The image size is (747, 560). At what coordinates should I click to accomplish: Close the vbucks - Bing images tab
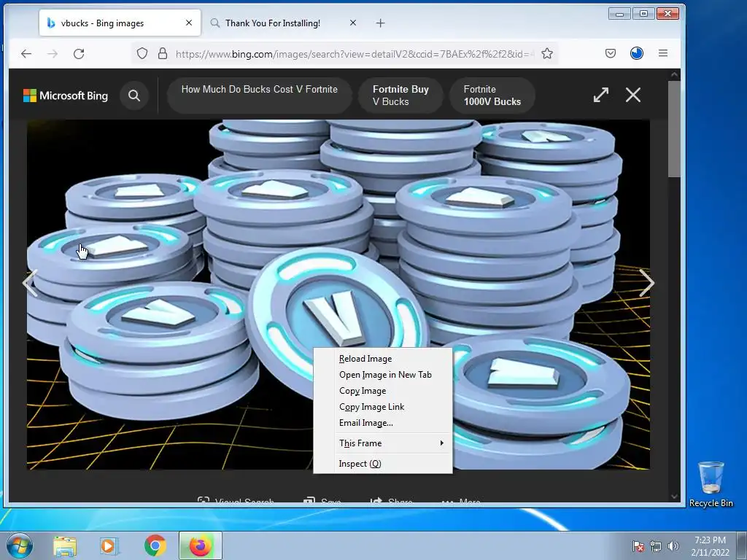coord(189,23)
